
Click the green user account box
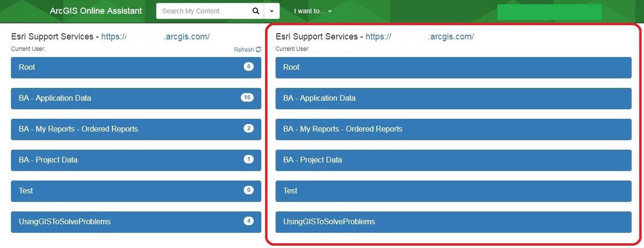point(549,12)
